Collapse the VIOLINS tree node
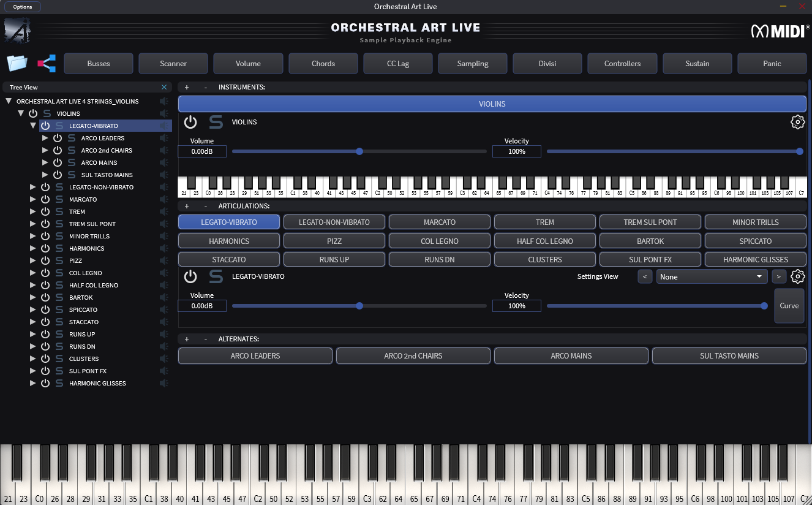812x505 pixels. [21, 113]
